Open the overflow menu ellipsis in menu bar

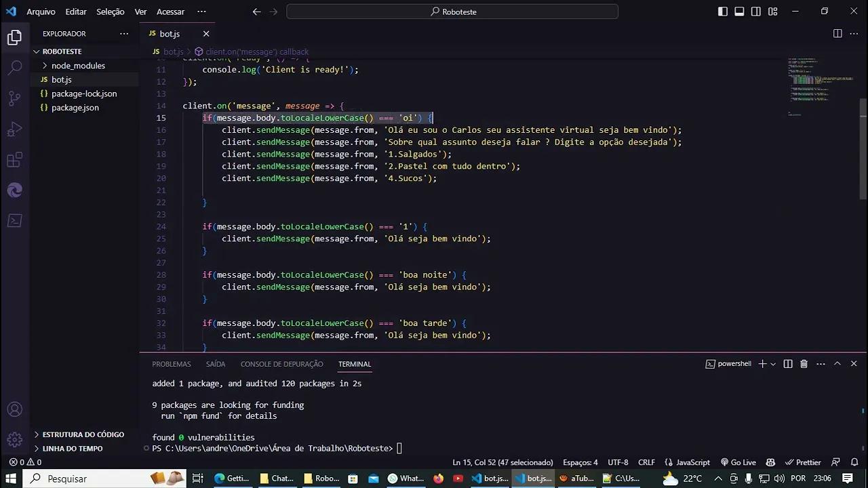coord(201,12)
